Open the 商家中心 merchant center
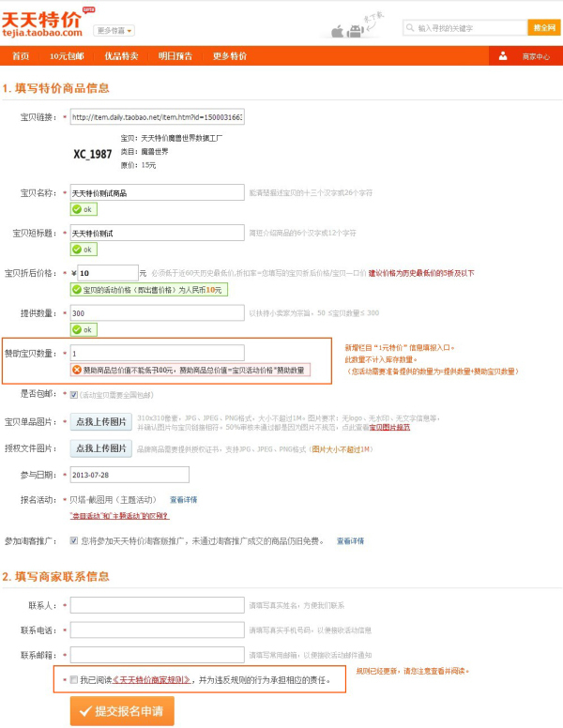Viewport: 563px width, 728px height. coord(536,56)
